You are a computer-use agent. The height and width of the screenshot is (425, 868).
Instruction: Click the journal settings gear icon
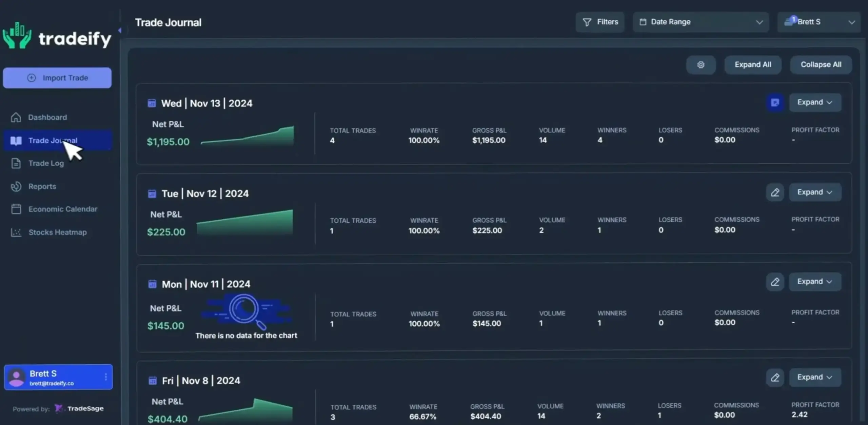(x=701, y=65)
